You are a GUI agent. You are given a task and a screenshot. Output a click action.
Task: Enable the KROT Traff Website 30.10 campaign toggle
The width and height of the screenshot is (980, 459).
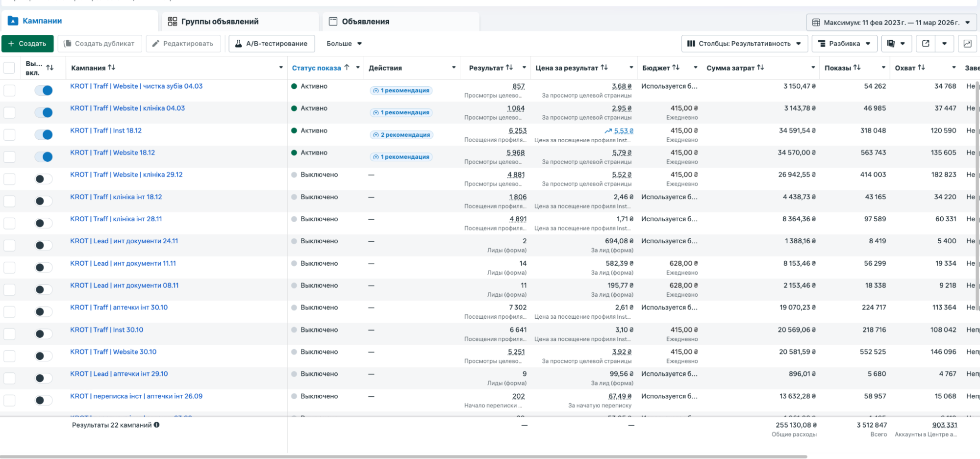(44, 356)
